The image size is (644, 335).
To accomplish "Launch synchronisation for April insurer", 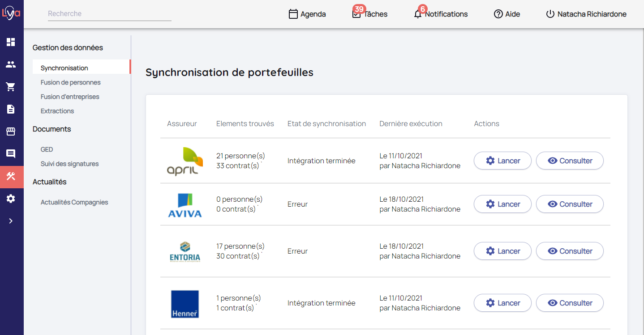I will (x=502, y=161).
